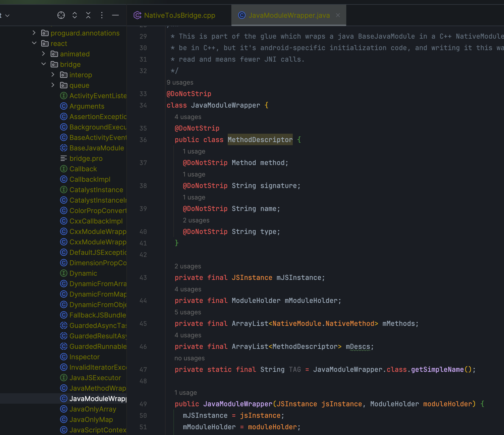Click the BackgroundExecutor class icon
The image size is (504, 435).
[x=64, y=127]
